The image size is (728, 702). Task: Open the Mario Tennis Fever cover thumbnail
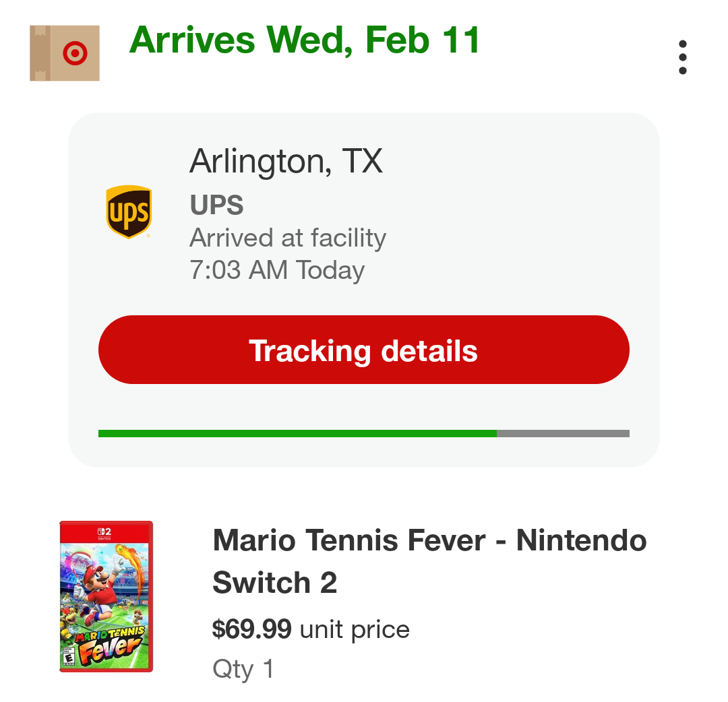[106, 596]
